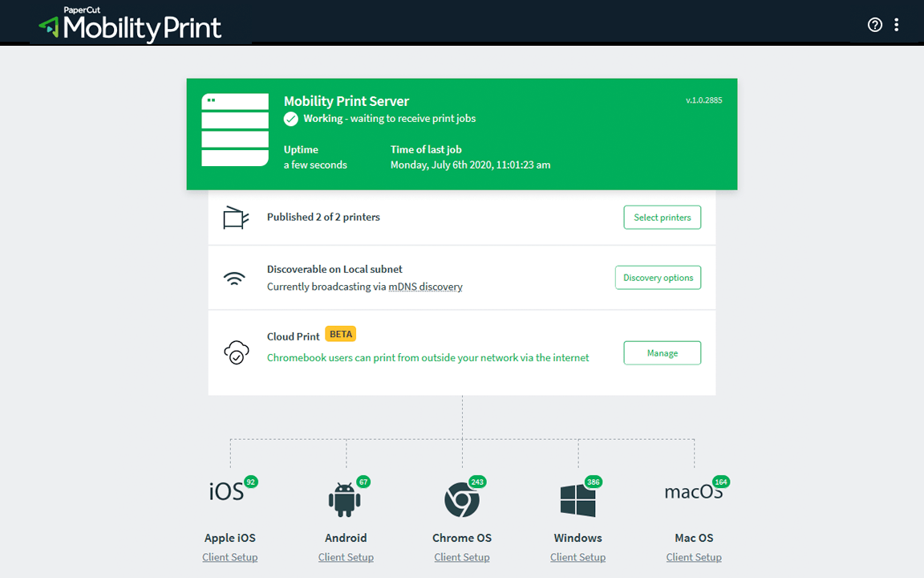Open Client Setup for Chrome OS
Viewport: 924px width, 578px height.
click(x=462, y=557)
